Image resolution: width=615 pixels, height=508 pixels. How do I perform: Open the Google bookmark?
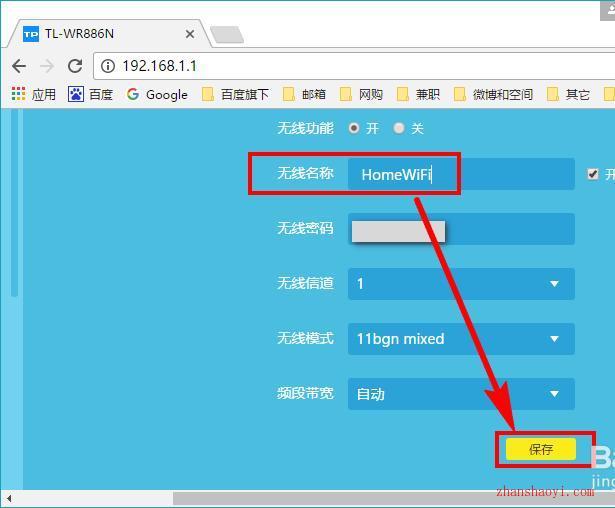click(x=157, y=94)
